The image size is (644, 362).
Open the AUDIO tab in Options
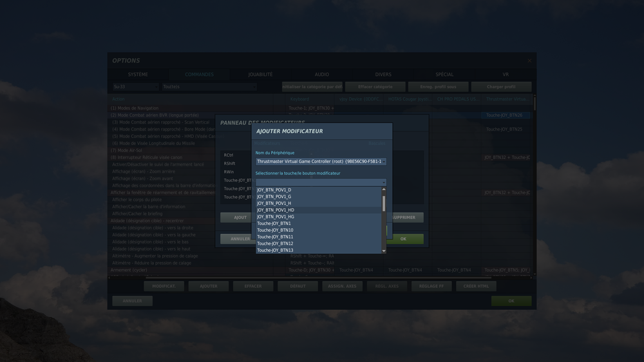(x=321, y=74)
